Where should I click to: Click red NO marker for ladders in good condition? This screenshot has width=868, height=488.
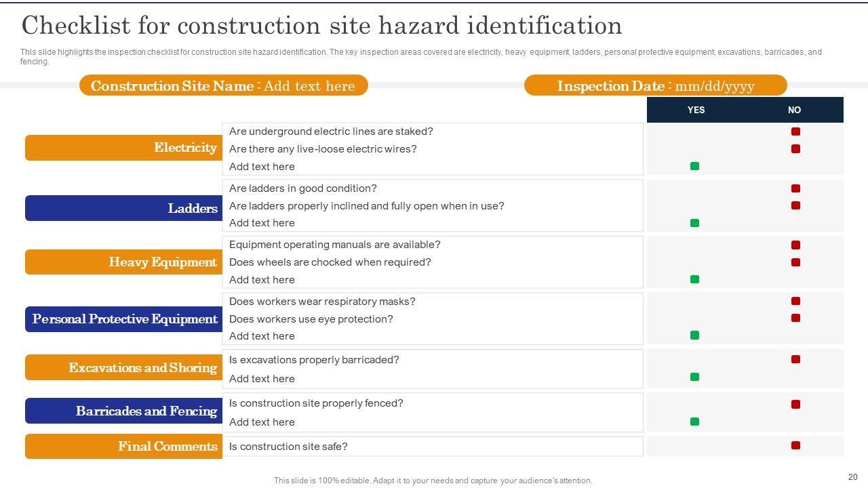pos(795,188)
